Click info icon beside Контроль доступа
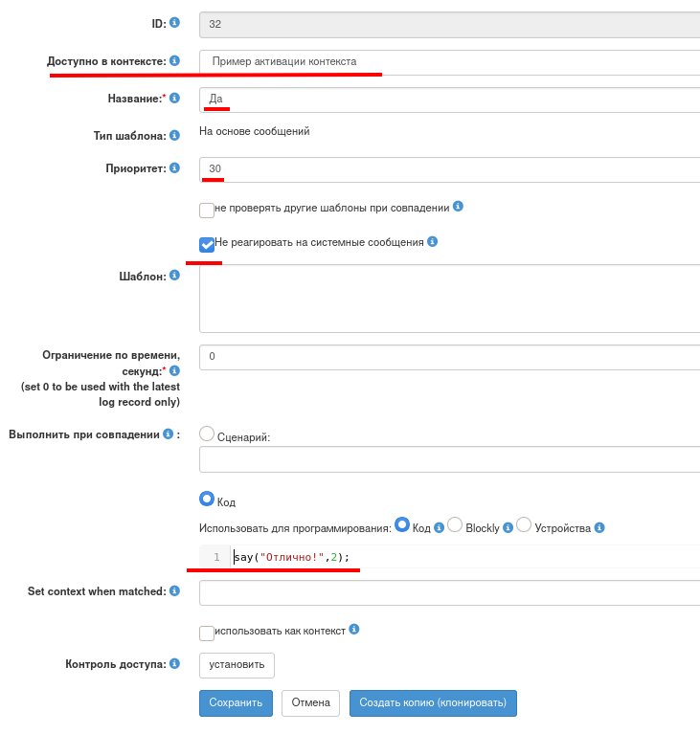700x734 pixels. pos(174,663)
